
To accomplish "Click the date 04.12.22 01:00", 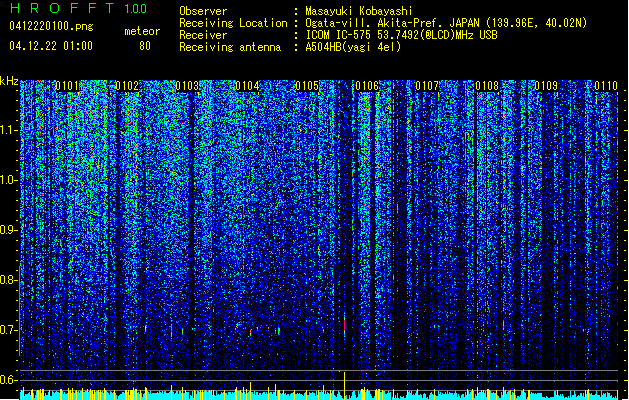I will [x=51, y=46].
